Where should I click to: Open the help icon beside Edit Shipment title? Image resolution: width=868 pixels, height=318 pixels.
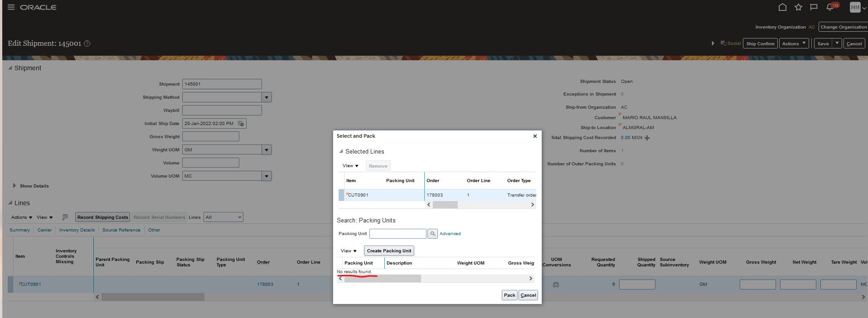coord(87,43)
